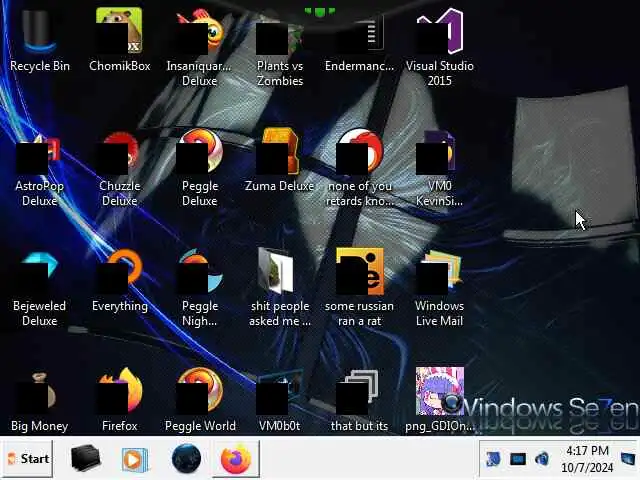Click the dark globe taskbar icon
The width and height of the screenshot is (640, 480).
[186, 458]
